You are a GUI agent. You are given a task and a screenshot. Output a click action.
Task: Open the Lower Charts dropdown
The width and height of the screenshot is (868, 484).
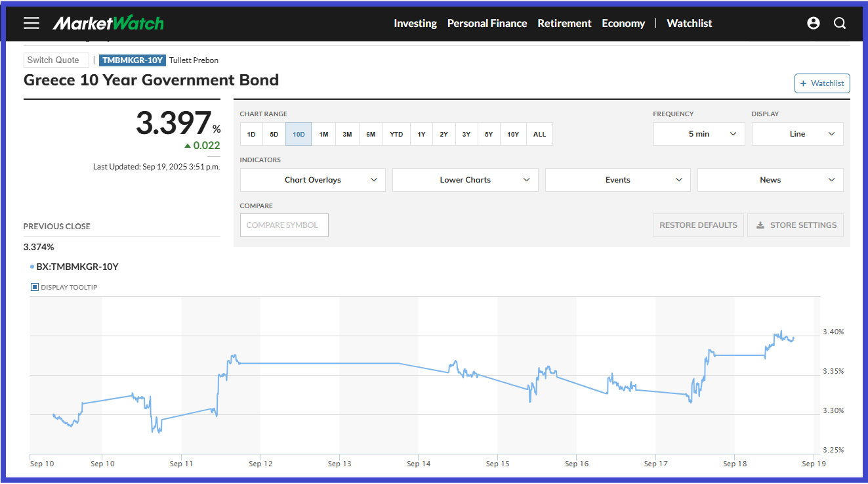[x=465, y=180]
